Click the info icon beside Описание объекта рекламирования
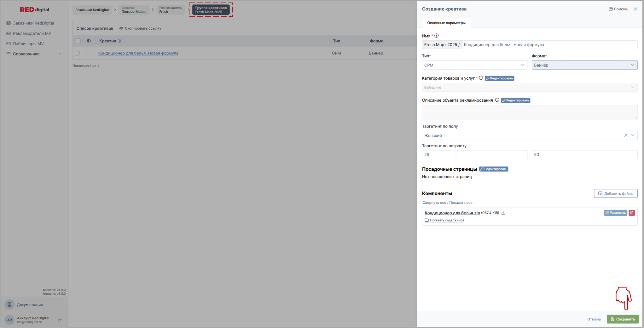The height and width of the screenshot is (328, 644). 497,100
